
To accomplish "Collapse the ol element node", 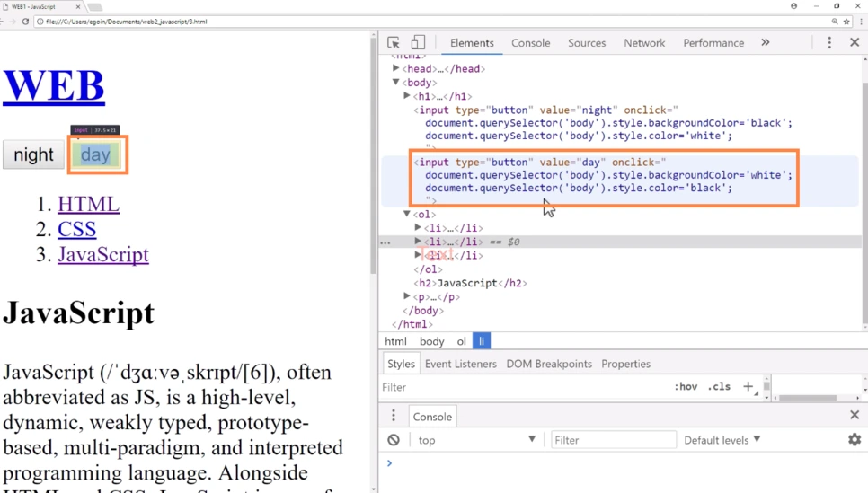I will pyautogui.click(x=407, y=214).
